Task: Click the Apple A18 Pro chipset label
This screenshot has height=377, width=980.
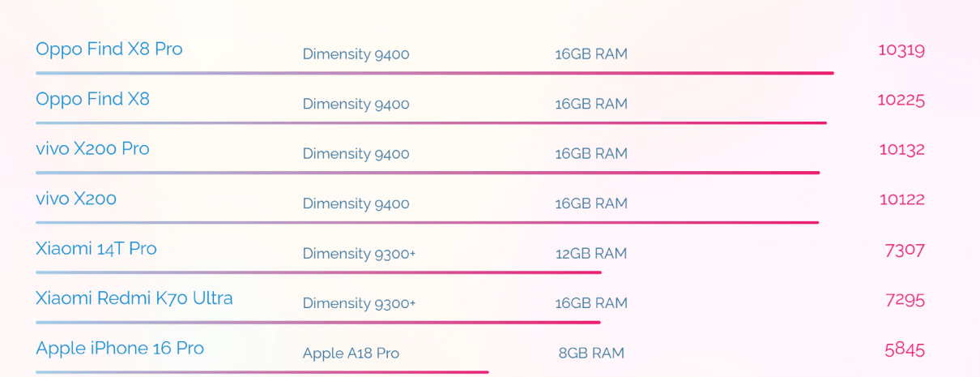Action: tap(351, 353)
